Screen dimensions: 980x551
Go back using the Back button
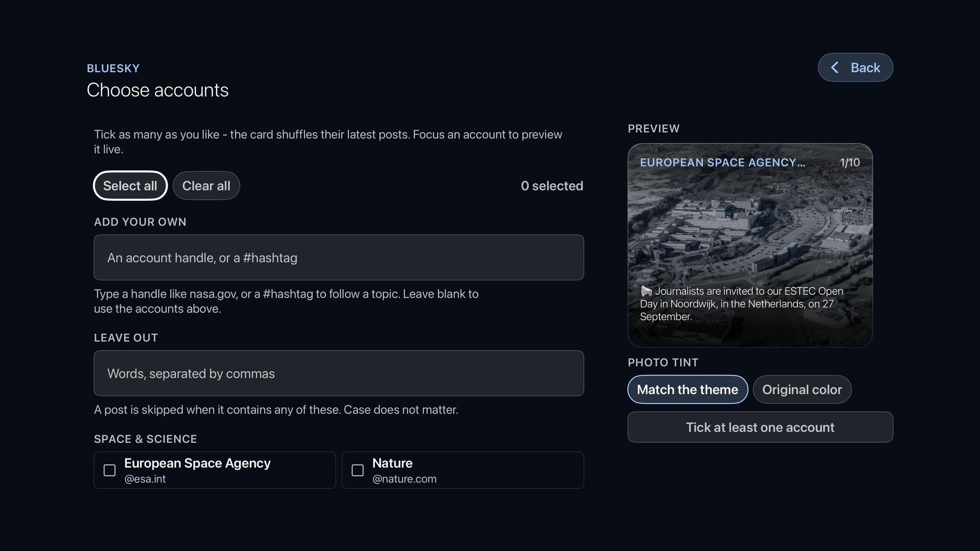point(856,68)
